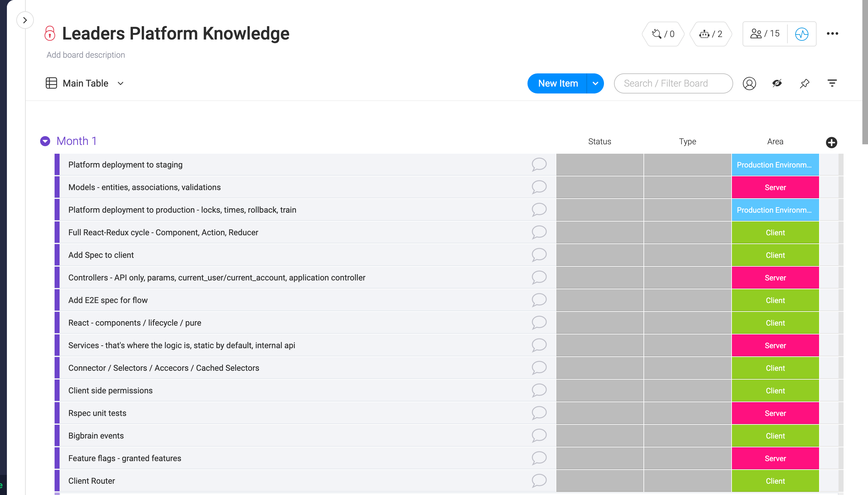Open the automations robot icon
868x495 pixels.
(x=710, y=34)
